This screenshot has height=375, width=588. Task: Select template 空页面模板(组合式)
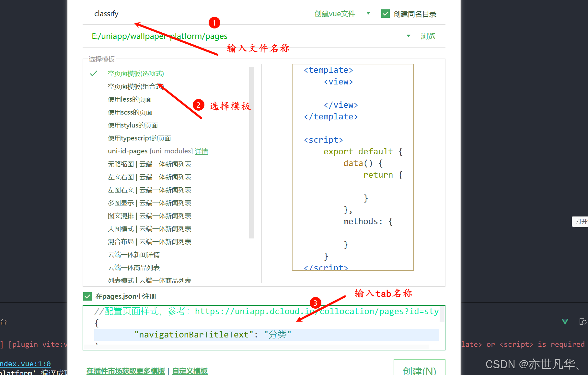(x=136, y=86)
